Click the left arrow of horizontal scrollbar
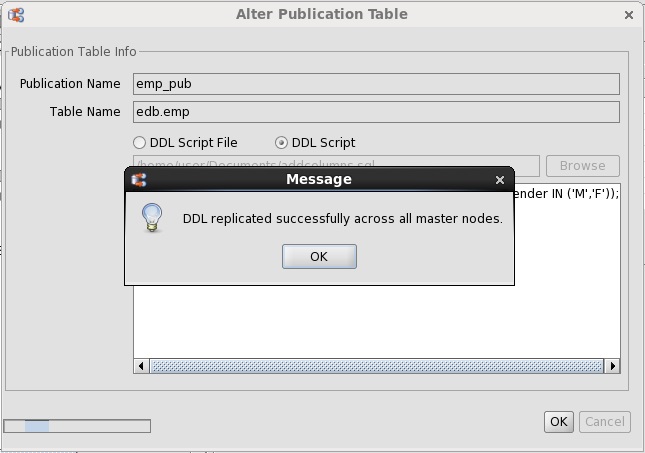This screenshot has height=453, width=645. 141,366
